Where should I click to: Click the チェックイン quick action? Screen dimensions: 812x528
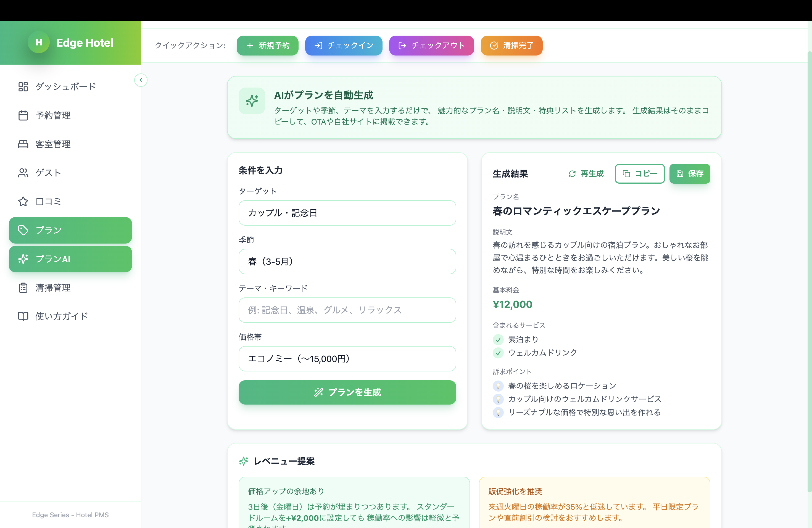[344, 45]
